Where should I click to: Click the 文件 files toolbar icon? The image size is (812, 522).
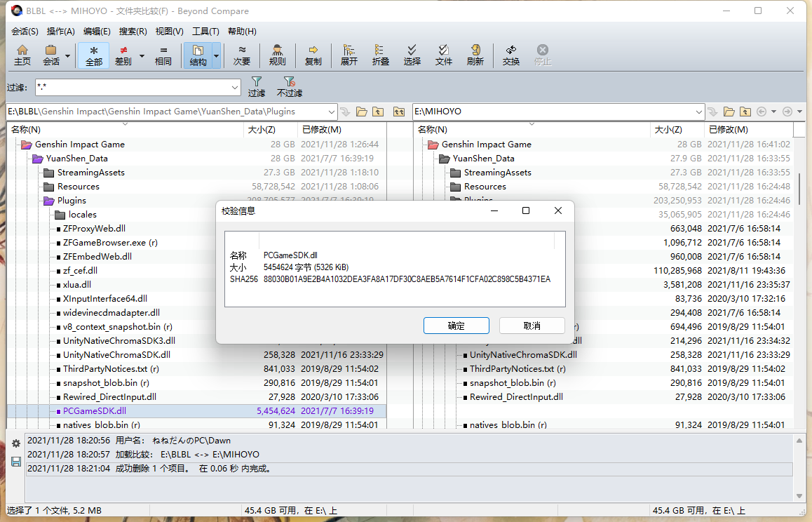click(444, 55)
